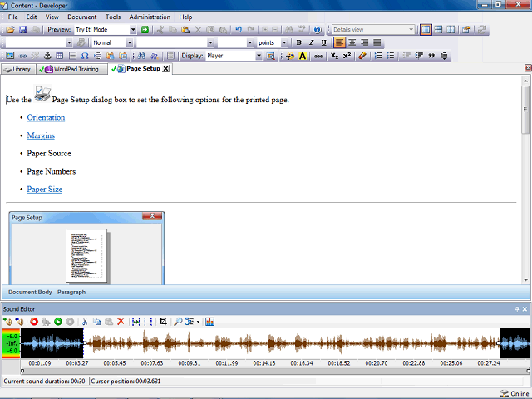Apply superscript formatting
This screenshot has width=532, height=399.
tap(347, 56)
